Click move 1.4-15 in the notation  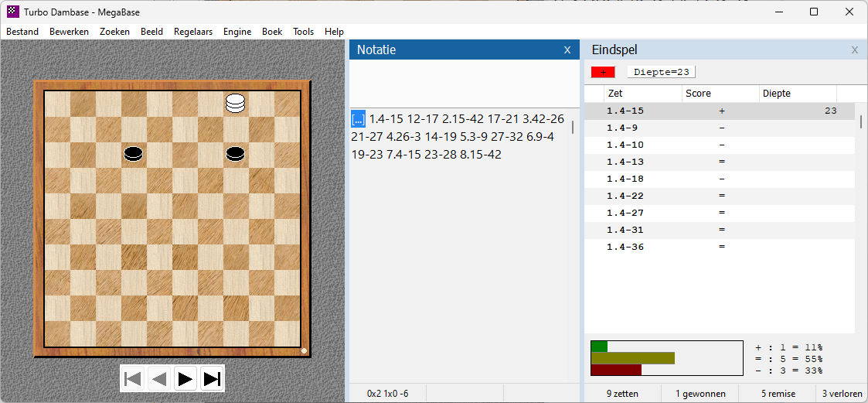pyautogui.click(x=386, y=118)
